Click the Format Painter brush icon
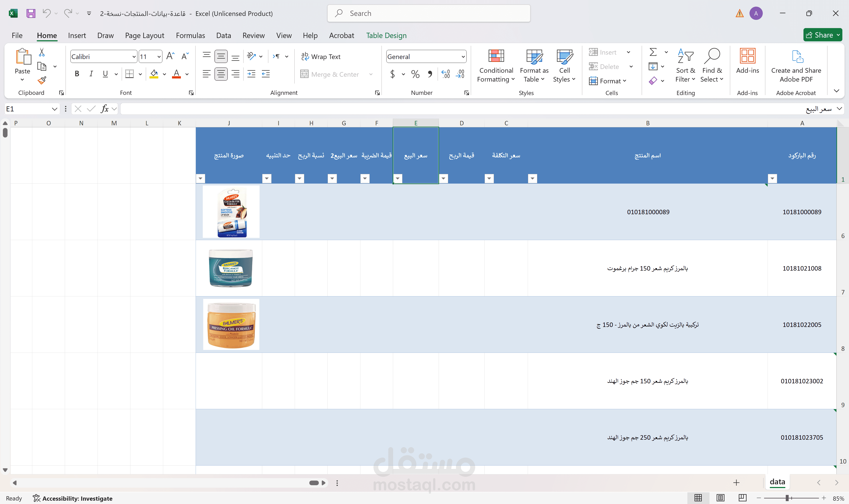Viewport: 849px width, 504px height. pyautogui.click(x=42, y=80)
